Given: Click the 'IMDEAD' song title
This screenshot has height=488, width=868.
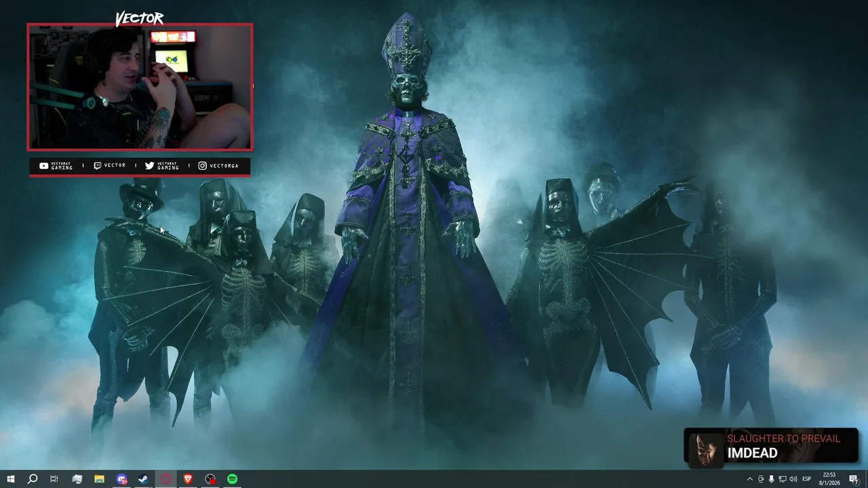Looking at the screenshot, I should 752,453.
